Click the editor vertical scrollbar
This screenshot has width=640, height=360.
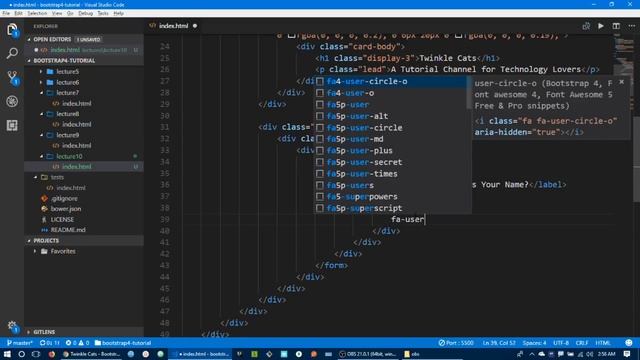pos(636,159)
